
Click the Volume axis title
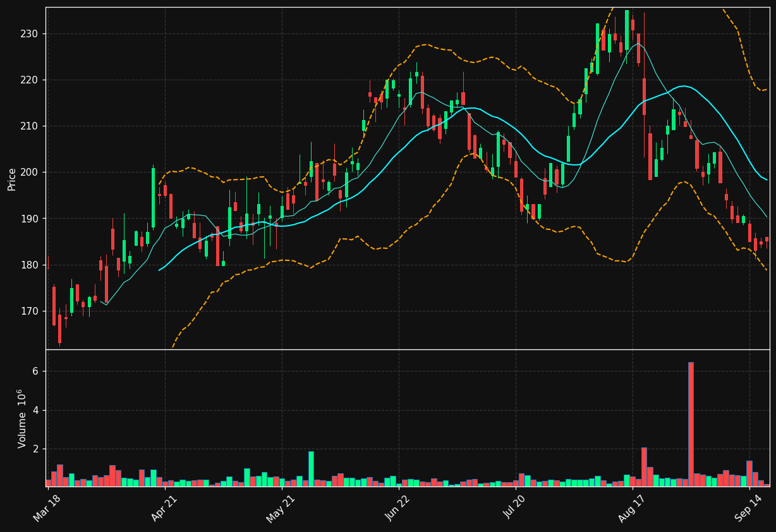23,418
